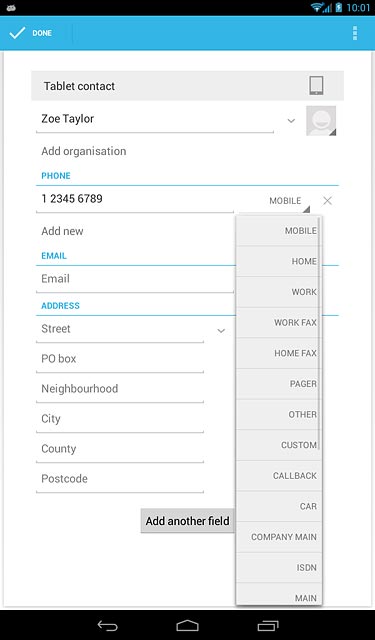Select COMPANY MAIN phone type
The height and width of the screenshot is (640, 375).
279,537
